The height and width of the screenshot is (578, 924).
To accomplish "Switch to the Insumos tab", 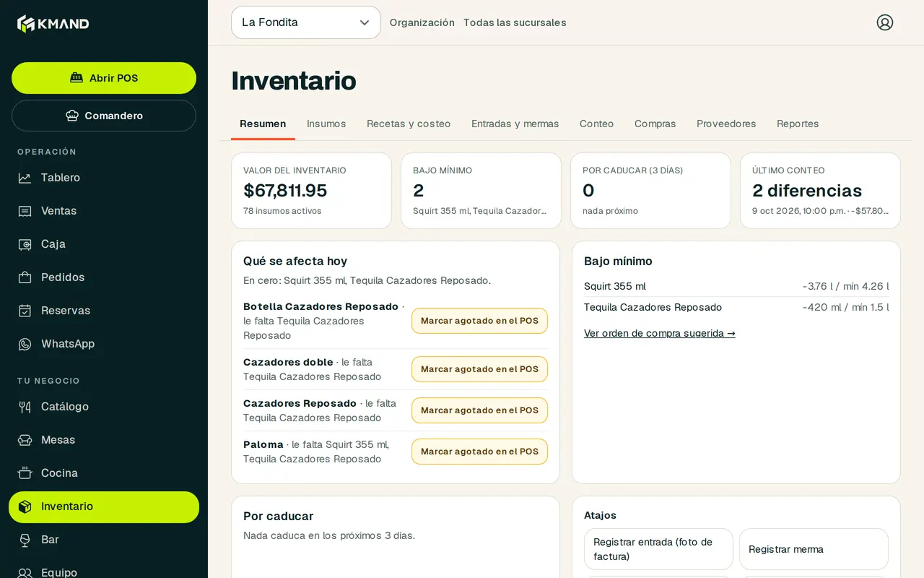I will click(x=326, y=124).
